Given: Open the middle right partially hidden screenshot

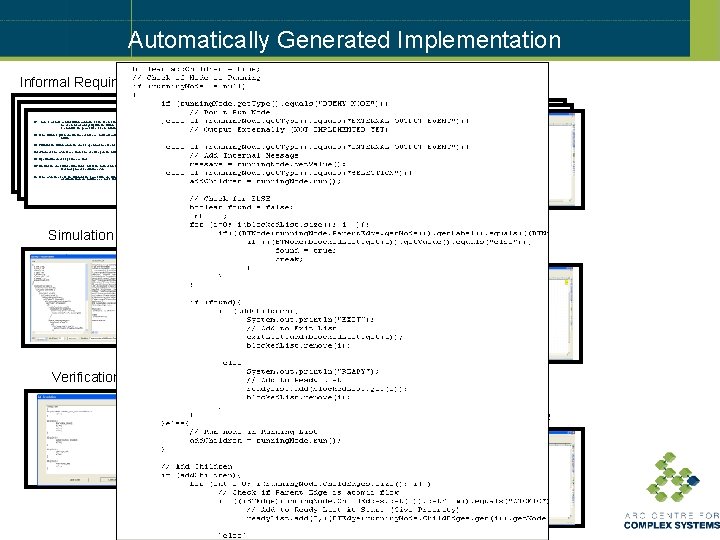Looking at the screenshot, I should (566, 313).
